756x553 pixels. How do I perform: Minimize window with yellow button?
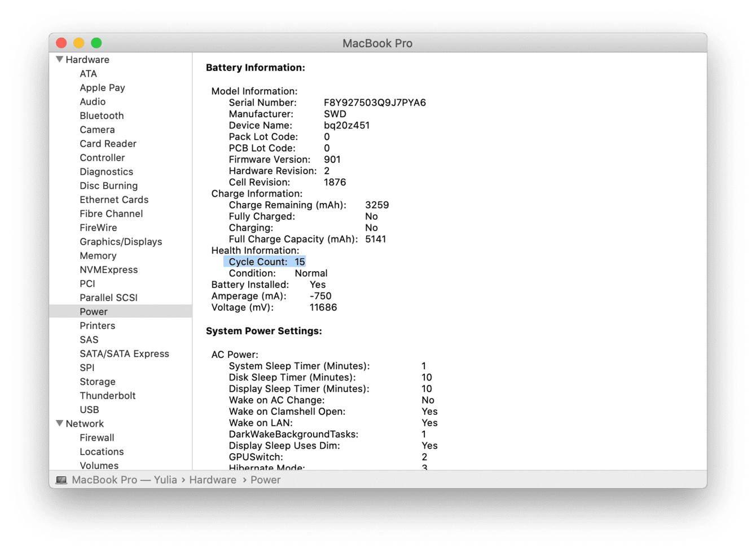coord(79,43)
